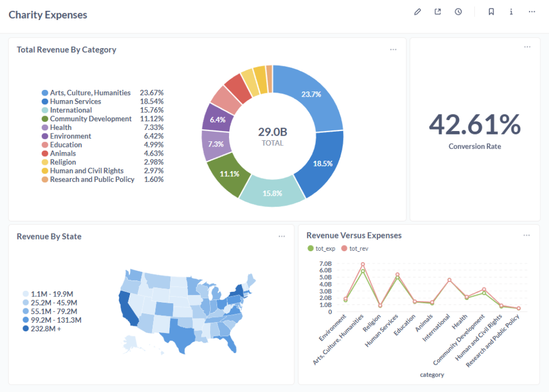549x392 pixels.
Task: Open the Revenue By State panel ellipsis icon
Action: pos(282,236)
